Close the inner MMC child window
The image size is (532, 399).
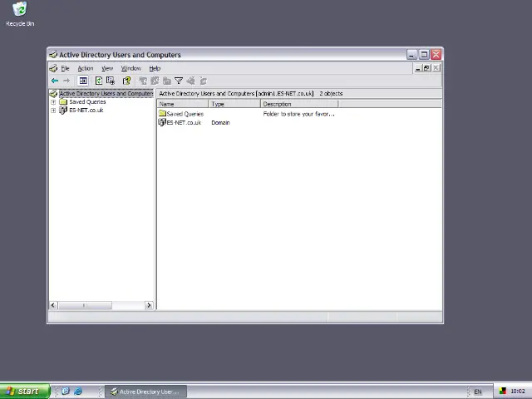click(x=436, y=68)
